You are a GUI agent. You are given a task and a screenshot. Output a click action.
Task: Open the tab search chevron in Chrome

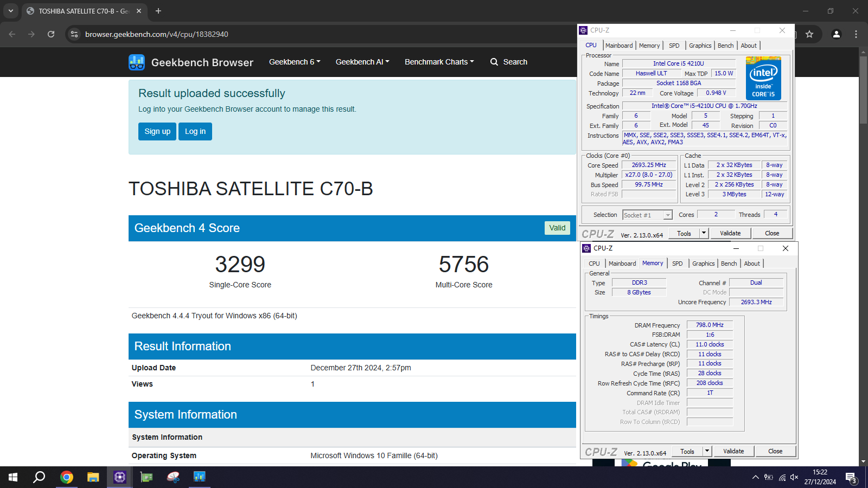[10, 11]
